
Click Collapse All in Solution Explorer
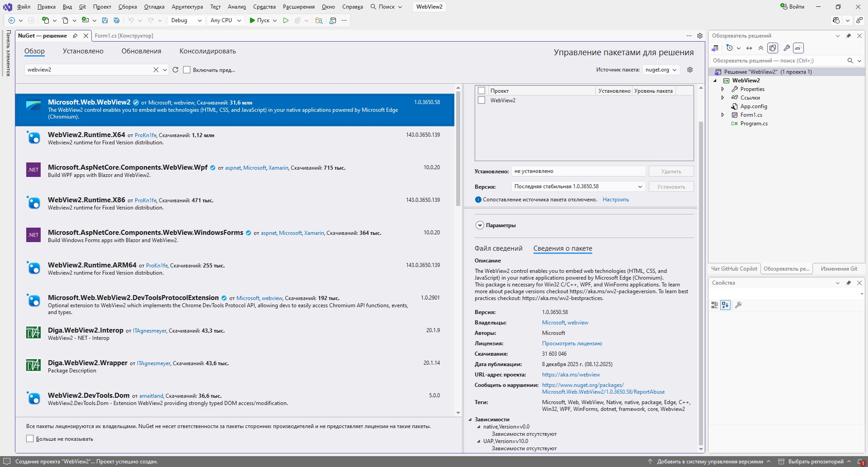coord(761,48)
